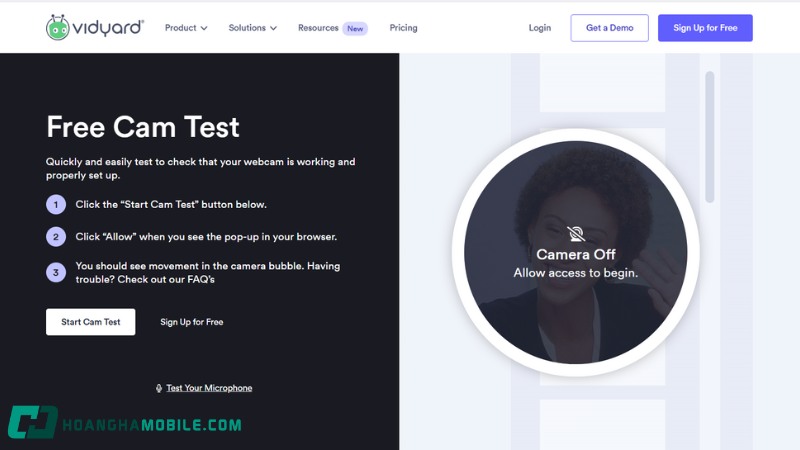Expand the Solutions dropdown

(252, 28)
